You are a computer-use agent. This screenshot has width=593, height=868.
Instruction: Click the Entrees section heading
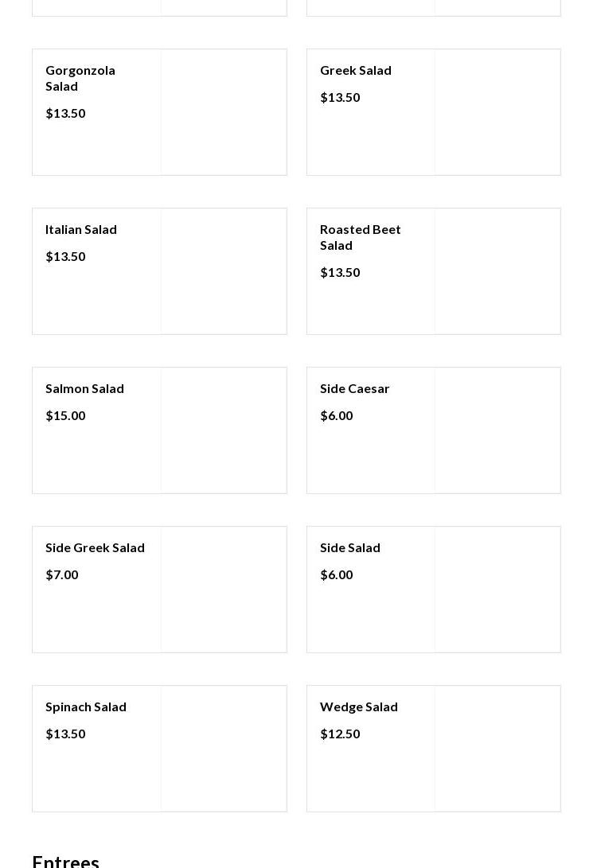point(66,861)
